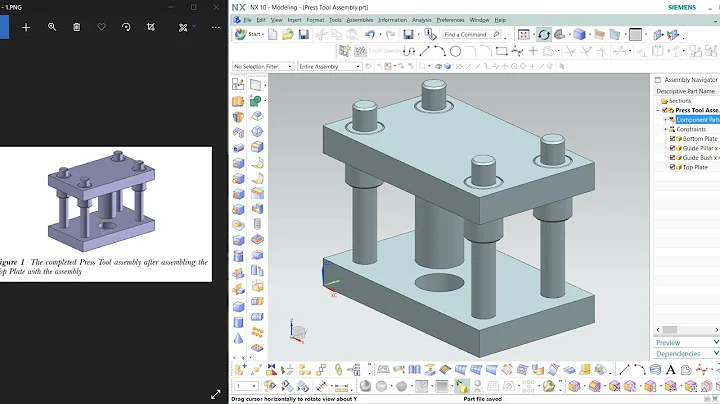Click the New file icon in NX toolbar

point(273,34)
